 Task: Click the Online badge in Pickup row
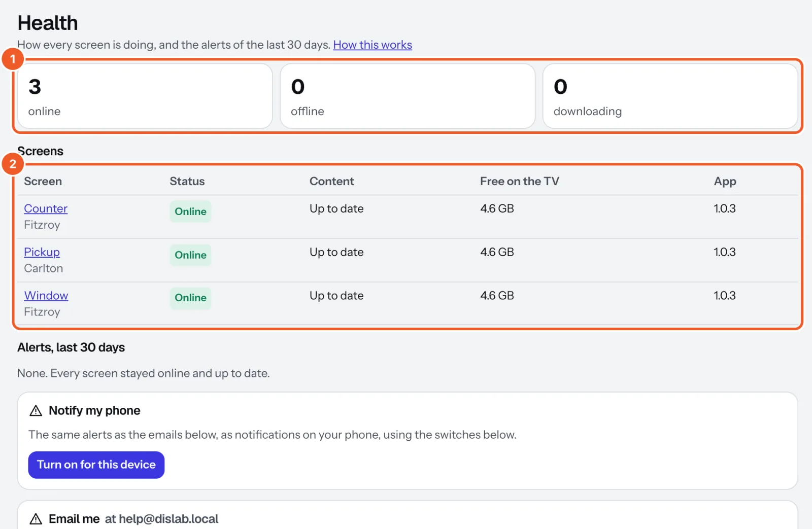(190, 255)
